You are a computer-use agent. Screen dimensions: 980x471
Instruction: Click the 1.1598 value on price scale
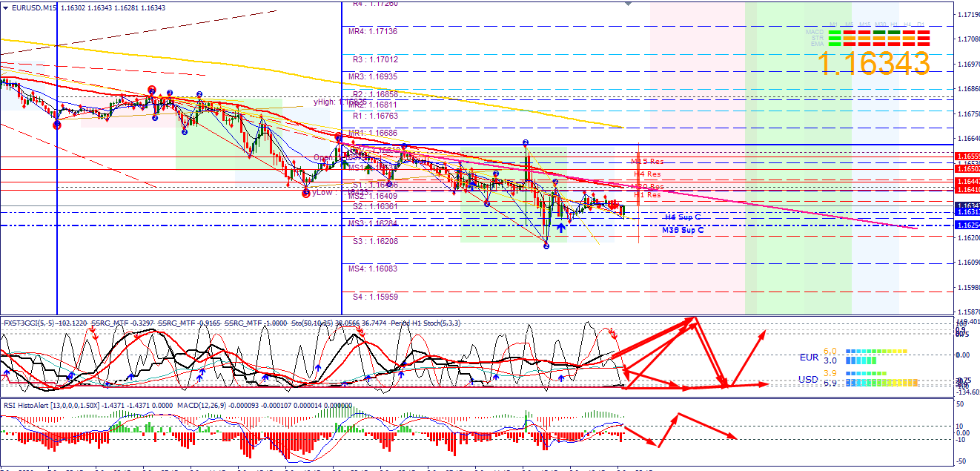click(968, 287)
